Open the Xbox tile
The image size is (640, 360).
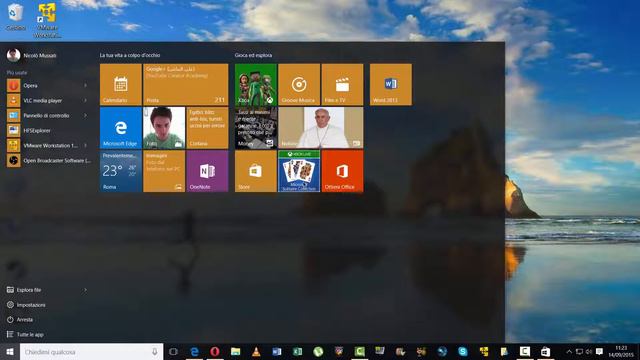(x=256, y=84)
